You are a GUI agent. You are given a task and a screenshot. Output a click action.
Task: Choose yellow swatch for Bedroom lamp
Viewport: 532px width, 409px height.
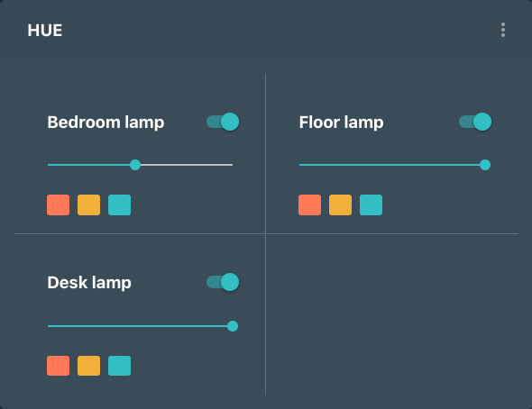[89, 205]
